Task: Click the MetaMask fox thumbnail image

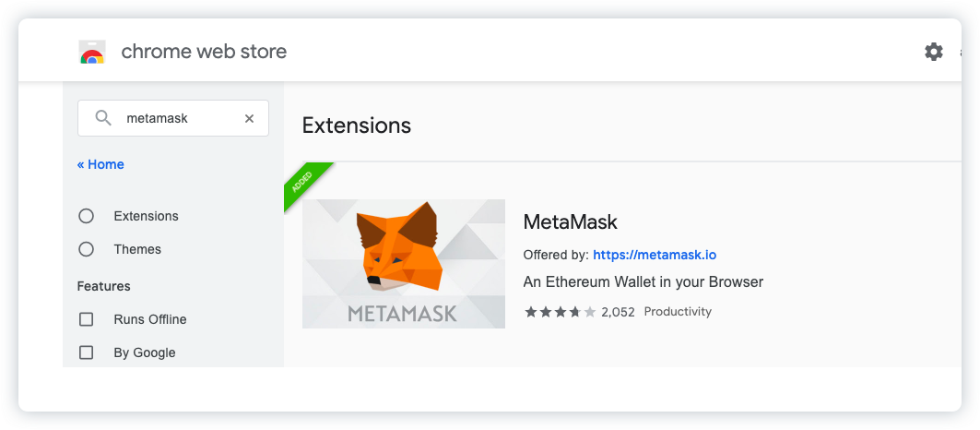Action: (404, 264)
